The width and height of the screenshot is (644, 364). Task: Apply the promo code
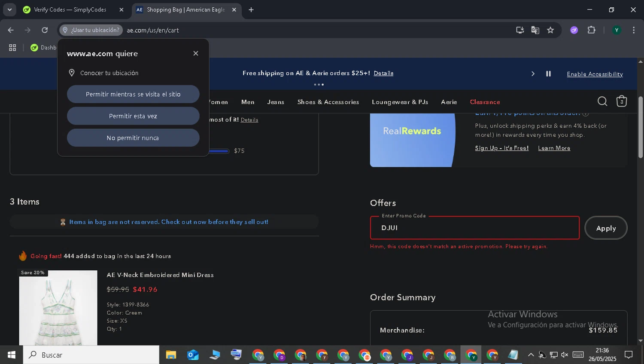pyautogui.click(x=606, y=228)
